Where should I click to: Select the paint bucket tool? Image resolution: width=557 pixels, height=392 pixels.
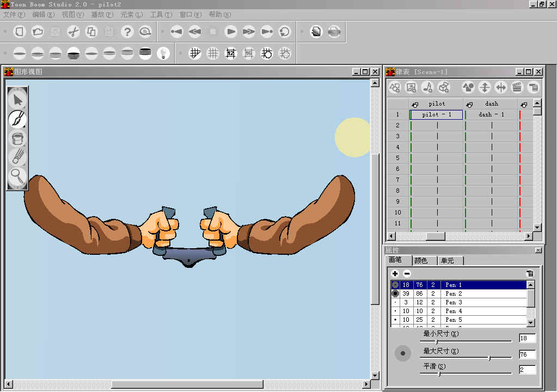coord(17,138)
